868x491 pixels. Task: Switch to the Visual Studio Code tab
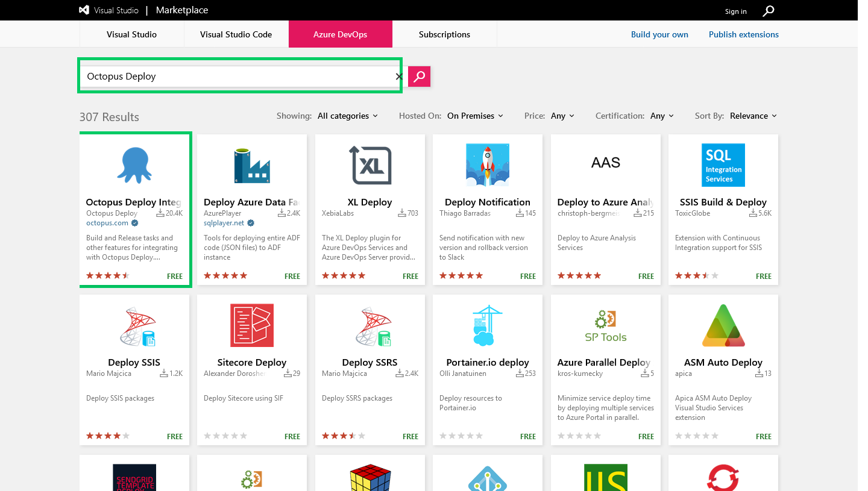[236, 34]
